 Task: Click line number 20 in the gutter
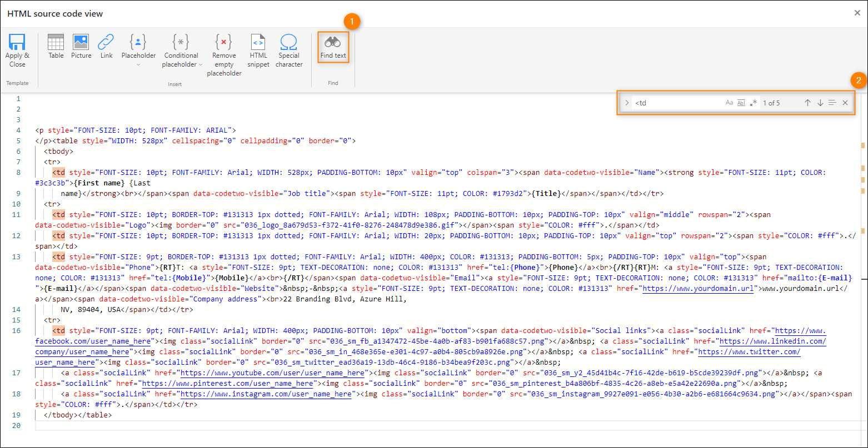(x=16, y=426)
